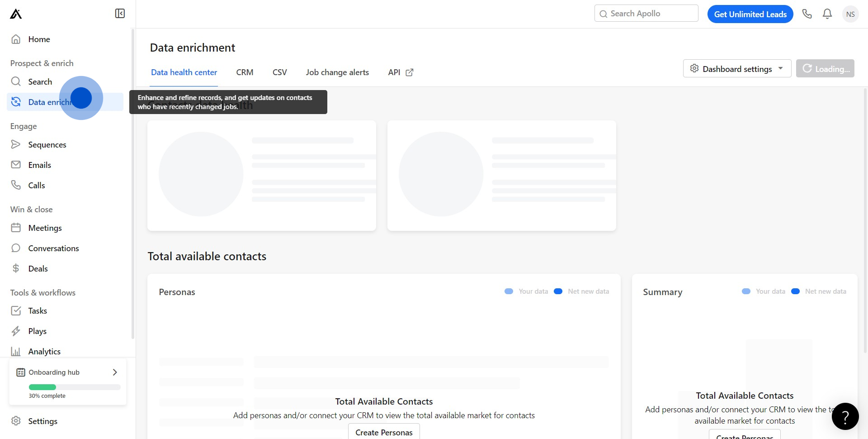Image resolution: width=868 pixels, height=439 pixels.
Task: Open Sequences from the sidebar
Action: click(47, 145)
